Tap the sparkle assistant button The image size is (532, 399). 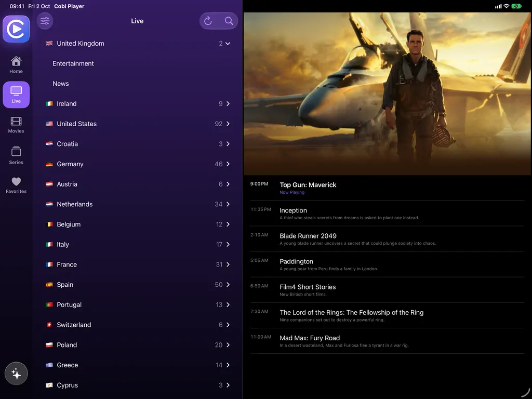click(x=16, y=374)
